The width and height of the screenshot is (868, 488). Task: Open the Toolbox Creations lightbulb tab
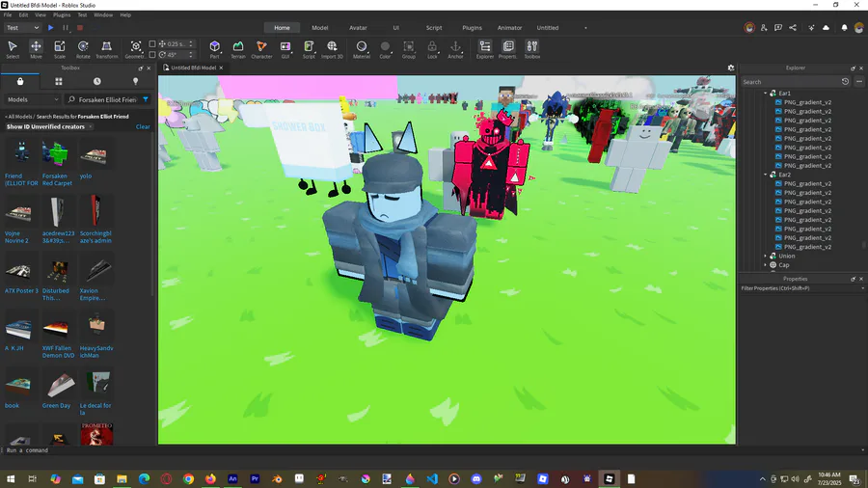point(136,81)
